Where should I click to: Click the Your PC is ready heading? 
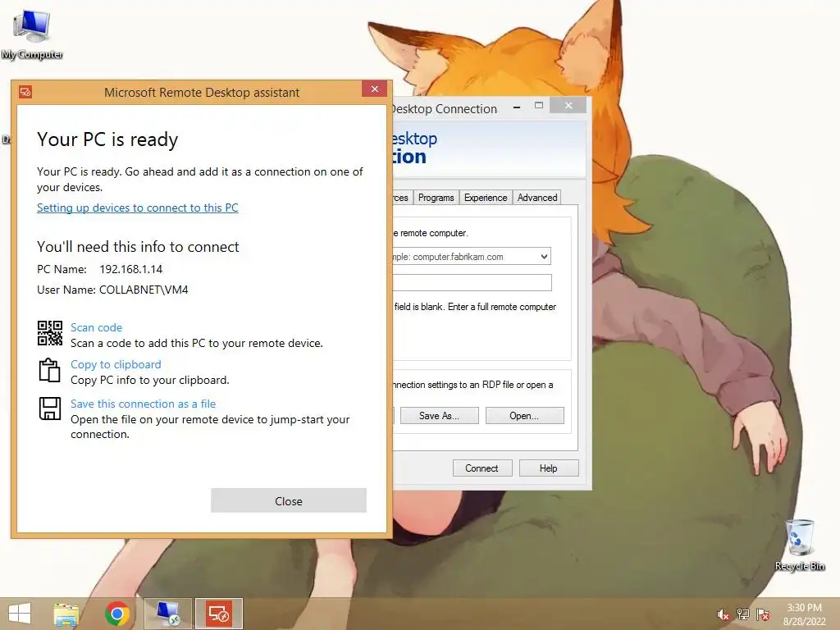[x=107, y=139]
